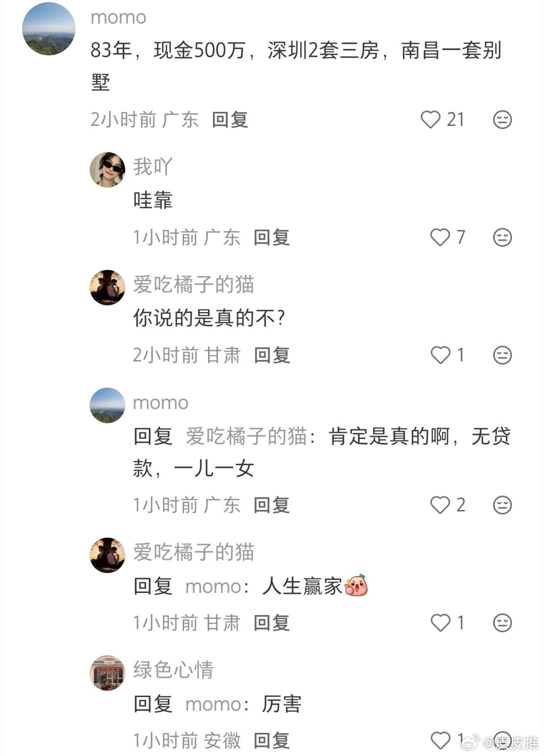Screen dimensions: 544x756
Task: Dislike momo's top comment face icon
Action: tap(502, 120)
